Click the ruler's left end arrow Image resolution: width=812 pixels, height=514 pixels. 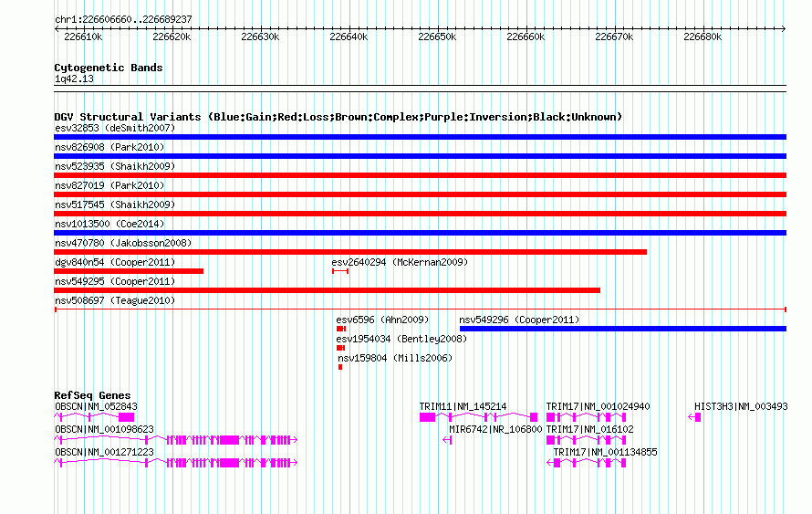(57, 29)
